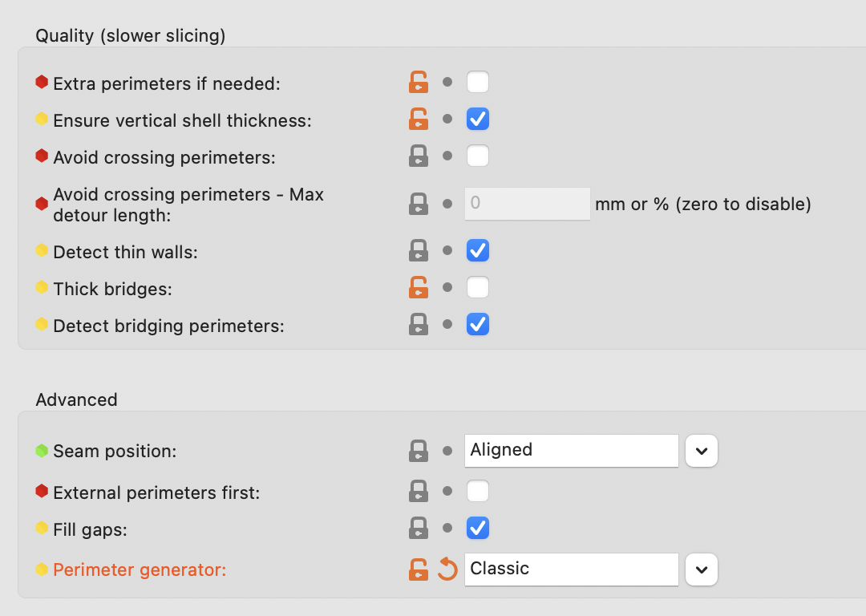
Task: Enable the Extra perimeters if needed checkbox
Action: tap(477, 81)
